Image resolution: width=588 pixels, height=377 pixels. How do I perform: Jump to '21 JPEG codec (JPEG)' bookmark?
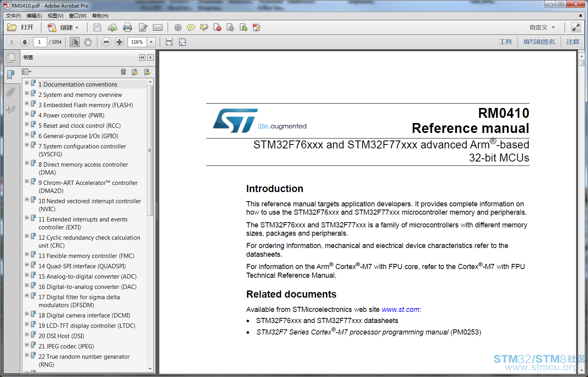(x=66, y=346)
